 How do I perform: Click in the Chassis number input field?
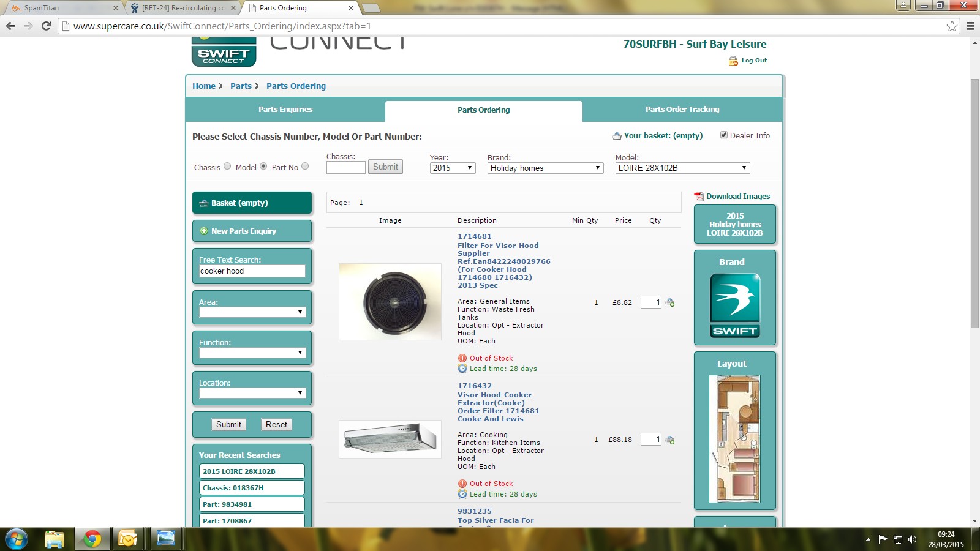coord(345,167)
